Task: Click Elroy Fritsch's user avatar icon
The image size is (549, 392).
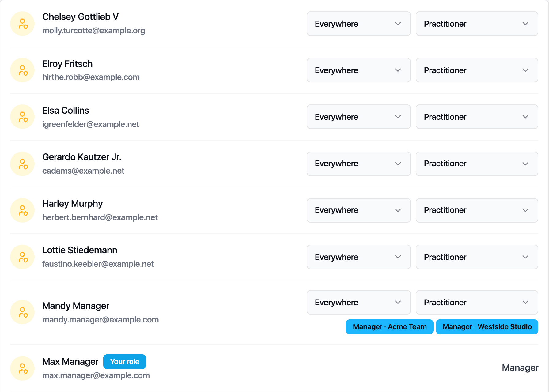Action: tap(22, 70)
